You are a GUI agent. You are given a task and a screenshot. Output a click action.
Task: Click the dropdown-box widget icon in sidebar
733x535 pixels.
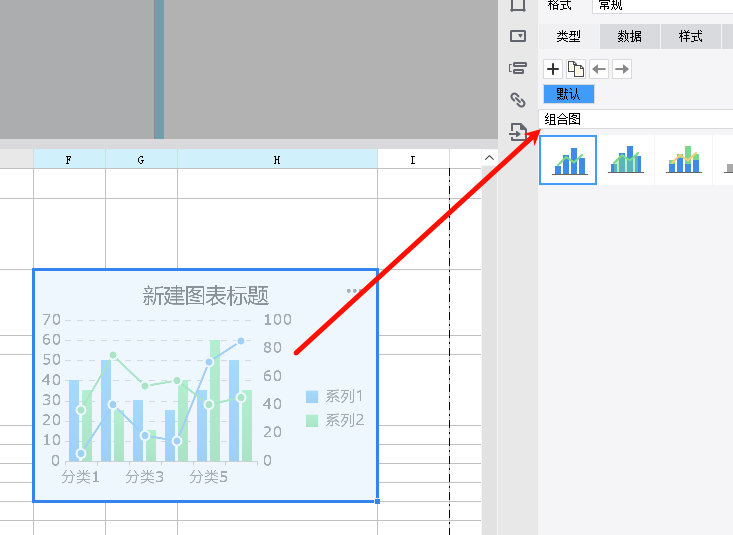pos(518,36)
